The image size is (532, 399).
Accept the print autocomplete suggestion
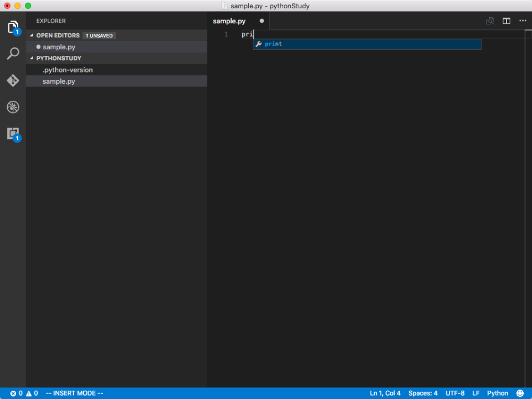coord(367,44)
